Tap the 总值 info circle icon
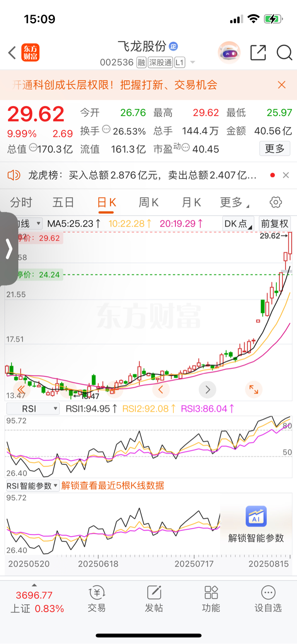 click(x=33, y=148)
